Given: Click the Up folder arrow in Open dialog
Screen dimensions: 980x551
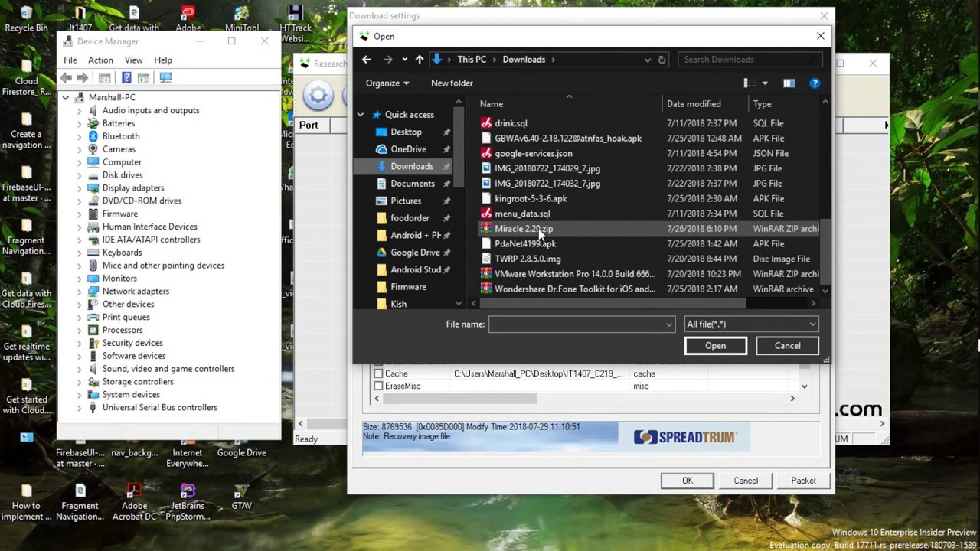Looking at the screenshot, I should tap(420, 60).
